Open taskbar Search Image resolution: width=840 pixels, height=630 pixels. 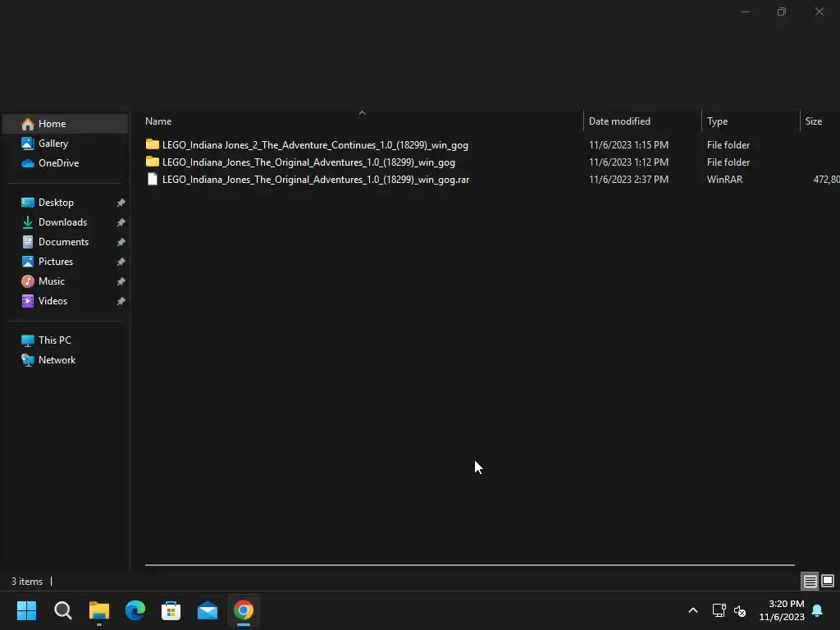click(x=62, y=610)
